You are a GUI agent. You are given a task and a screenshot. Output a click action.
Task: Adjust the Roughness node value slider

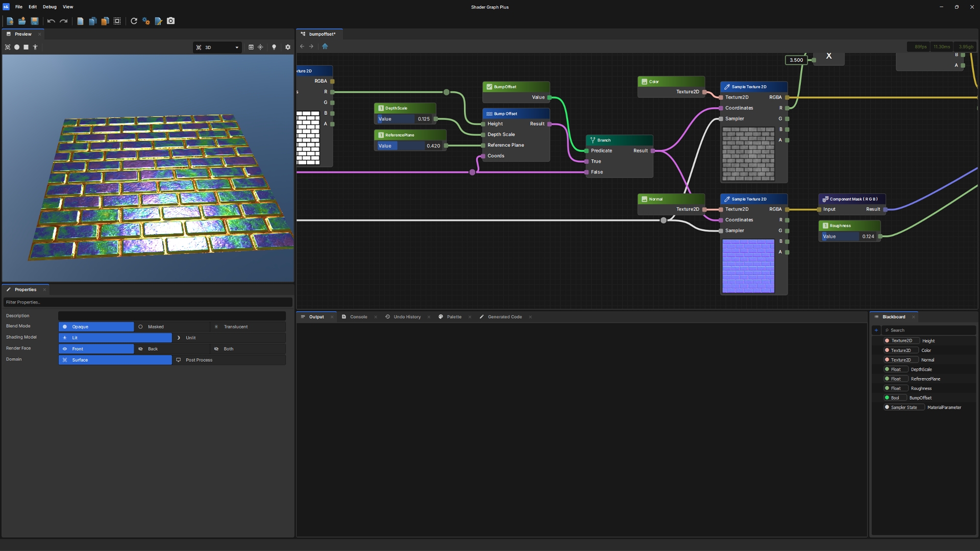[849, 237]
